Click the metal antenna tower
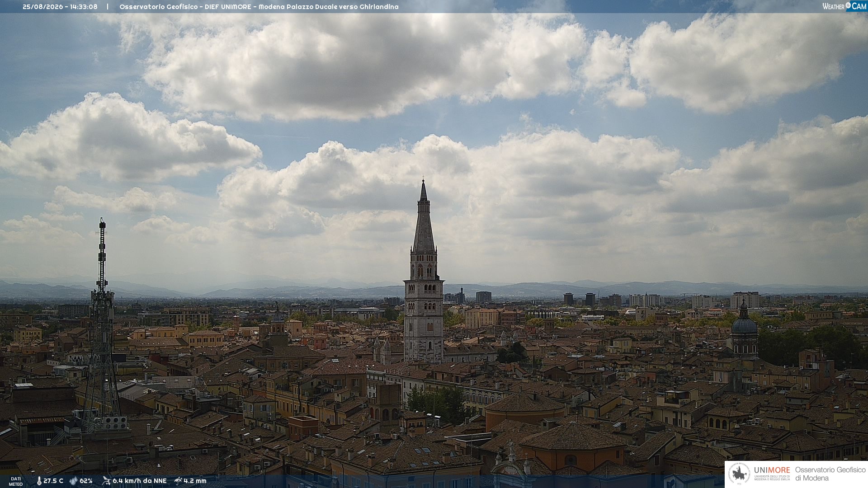Image resolution: width=868 pixels, height=488 pixels. [102, 325]
